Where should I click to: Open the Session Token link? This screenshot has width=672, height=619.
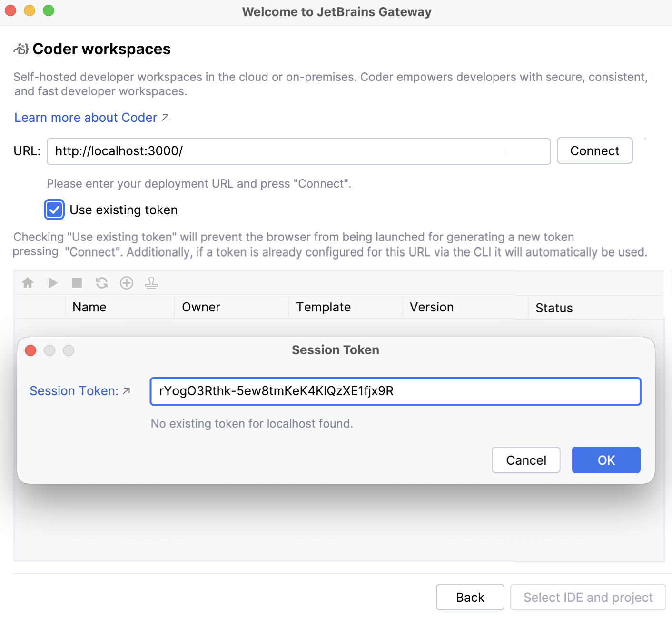coord(80,391)
